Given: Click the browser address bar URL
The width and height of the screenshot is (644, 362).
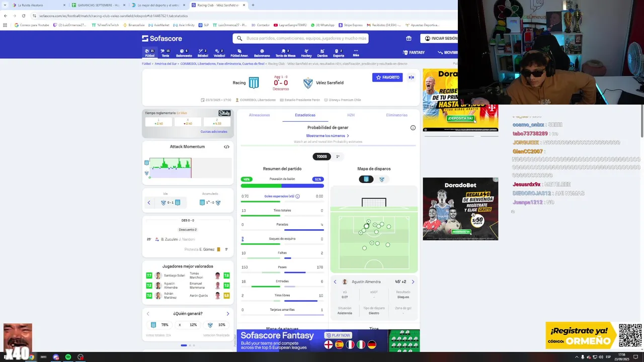Looking at the screenshot, I should pos(113,16).
